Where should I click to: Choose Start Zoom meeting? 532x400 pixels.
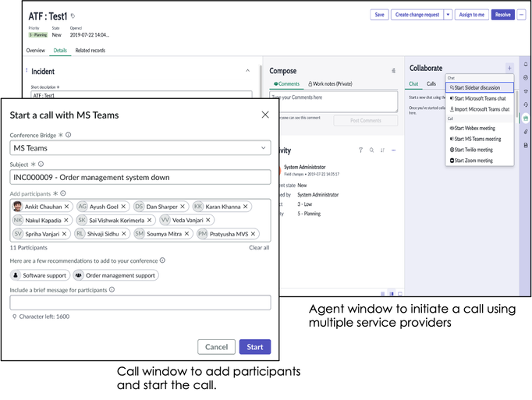pos(480,161)
